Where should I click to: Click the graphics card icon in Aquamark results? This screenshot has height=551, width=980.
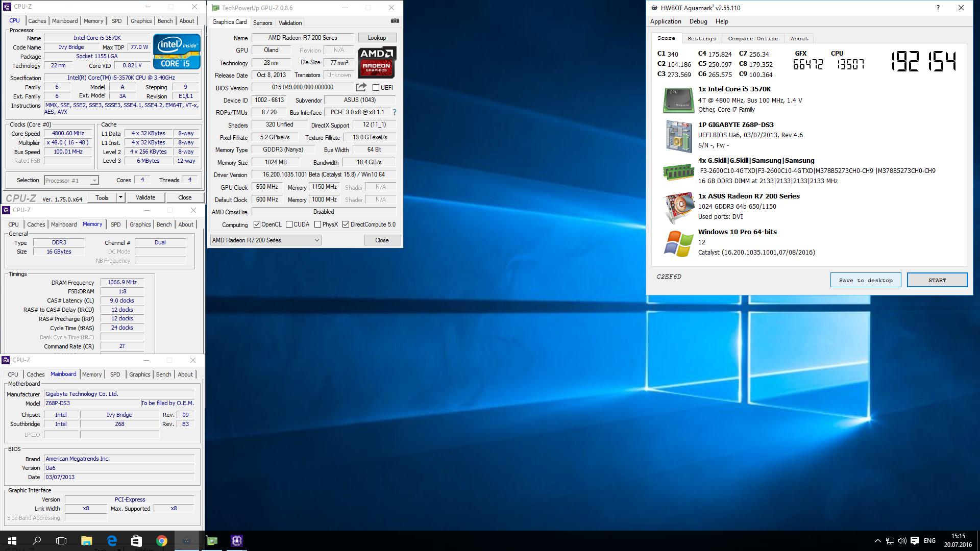[678, 208]
